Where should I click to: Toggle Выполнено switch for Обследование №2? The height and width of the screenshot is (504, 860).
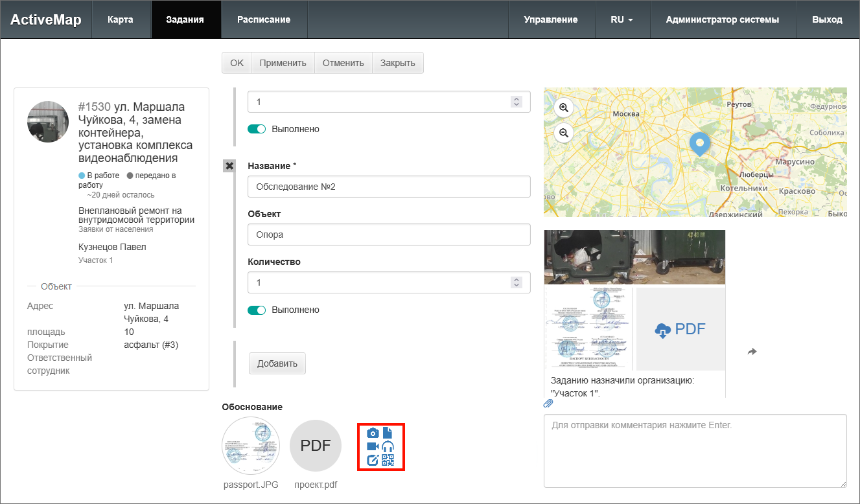(x=257, y=310)
